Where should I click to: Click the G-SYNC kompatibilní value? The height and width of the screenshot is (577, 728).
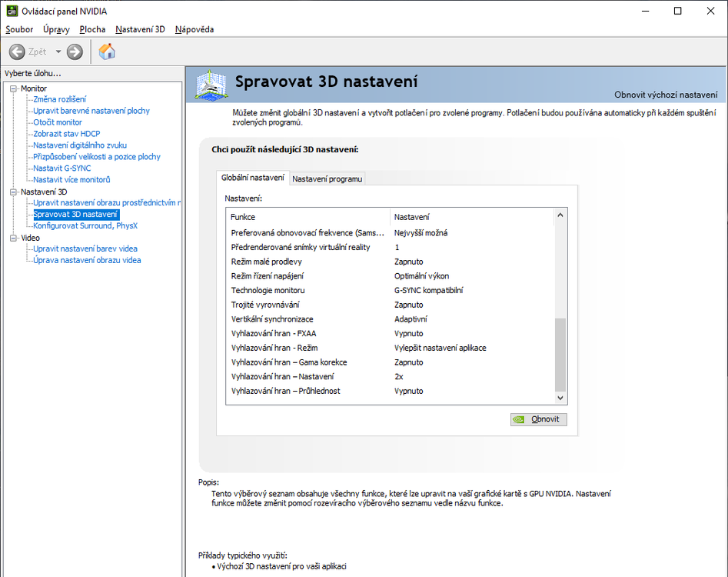coord(428,290)
